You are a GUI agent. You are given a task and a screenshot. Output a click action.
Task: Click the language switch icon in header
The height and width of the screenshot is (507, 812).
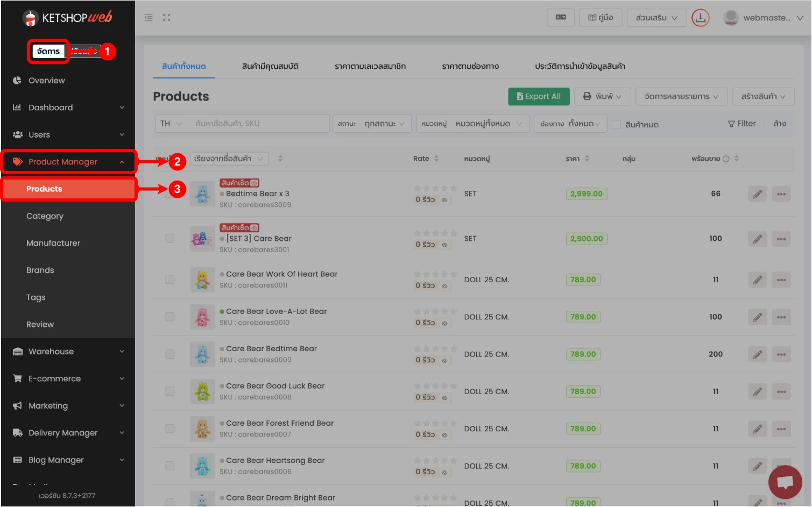[561, 18]
